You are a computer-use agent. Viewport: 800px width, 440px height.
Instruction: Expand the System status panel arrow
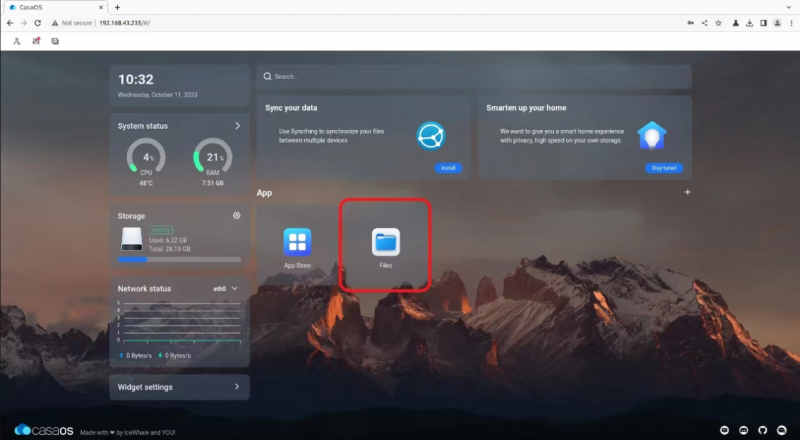237,126
